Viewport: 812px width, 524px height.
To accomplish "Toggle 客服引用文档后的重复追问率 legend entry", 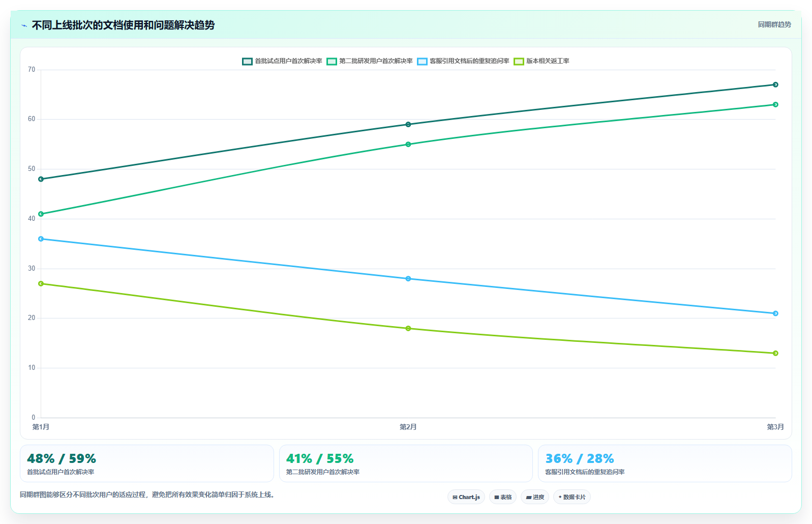I will [463, 61].
